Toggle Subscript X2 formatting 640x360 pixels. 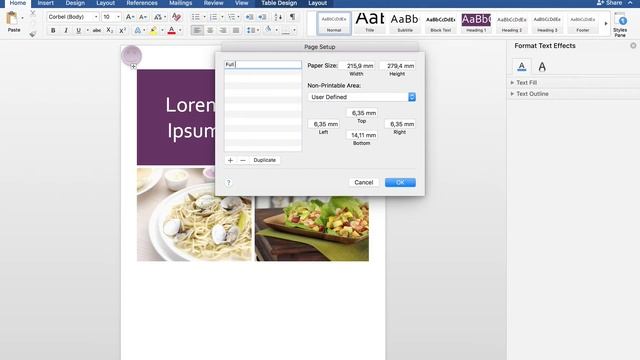(109, 30)
